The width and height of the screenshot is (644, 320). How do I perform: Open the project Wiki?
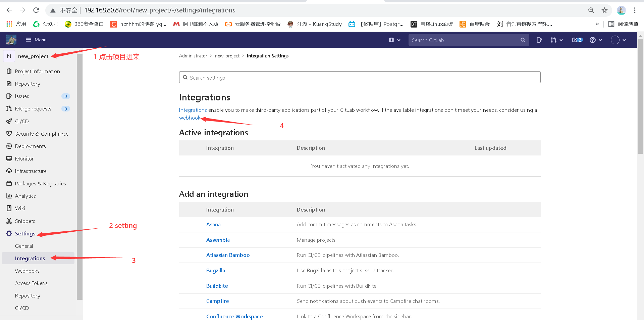click(20, 208)
